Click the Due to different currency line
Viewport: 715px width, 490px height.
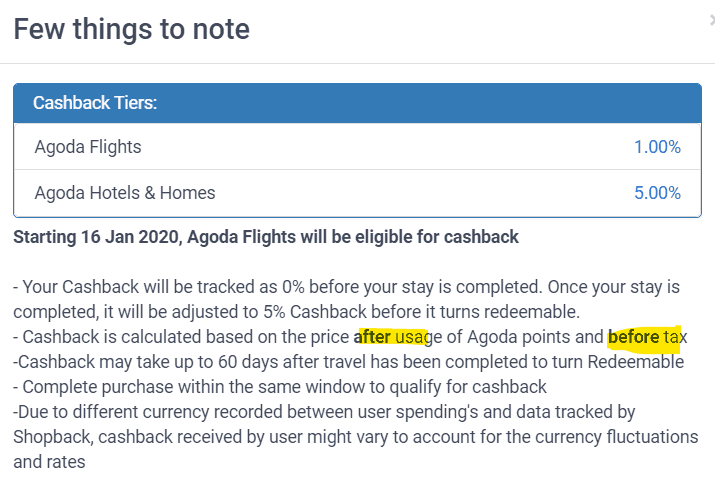pos(324,412)
